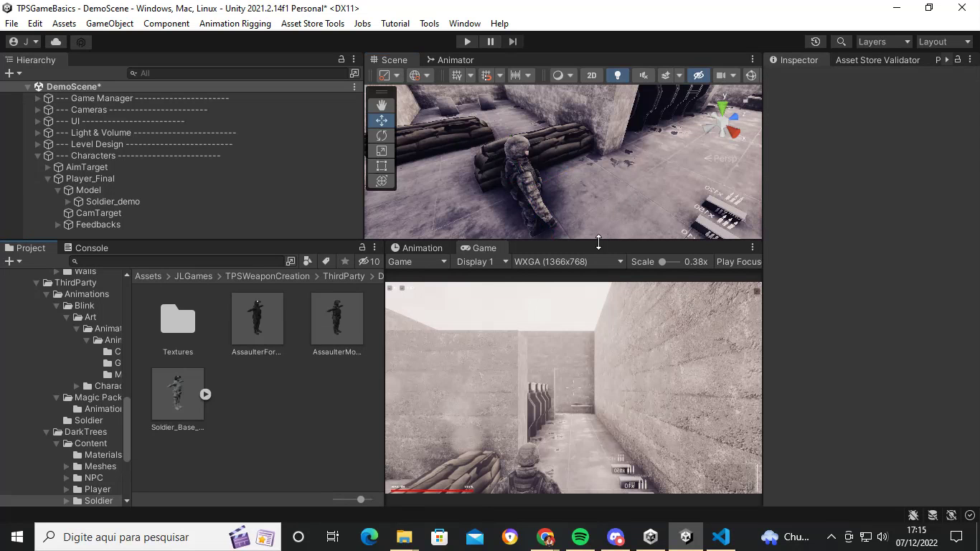Click the Hierarchy search field
The width and height of the screenshot is (980, 551).
point(238,73)
